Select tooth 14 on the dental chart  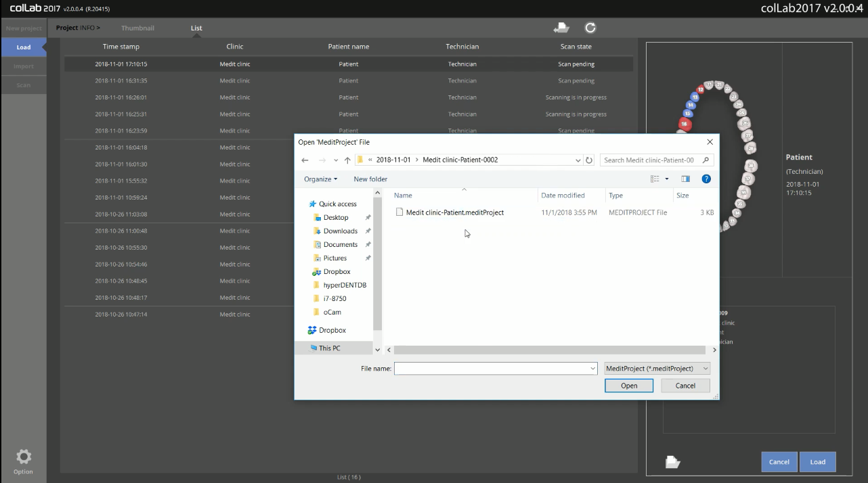[691, 105]
